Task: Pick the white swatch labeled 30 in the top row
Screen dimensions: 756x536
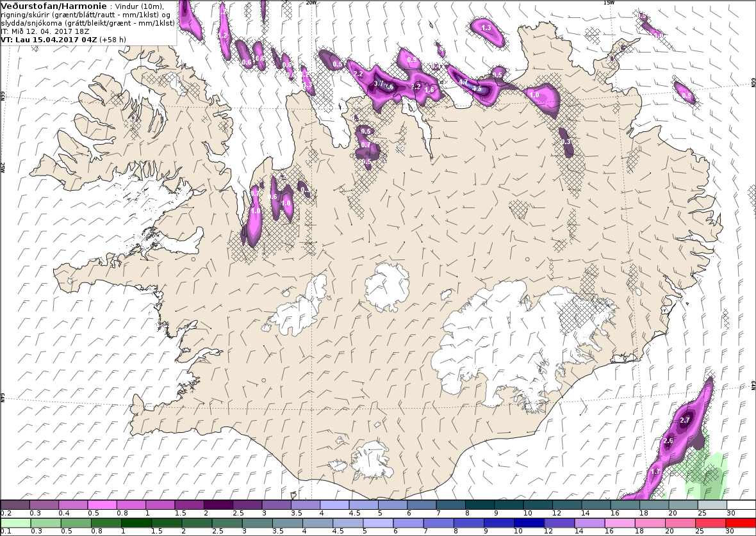Action: [741, 505]
